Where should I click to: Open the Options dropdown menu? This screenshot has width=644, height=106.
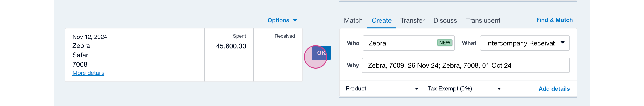pos(282,20)
